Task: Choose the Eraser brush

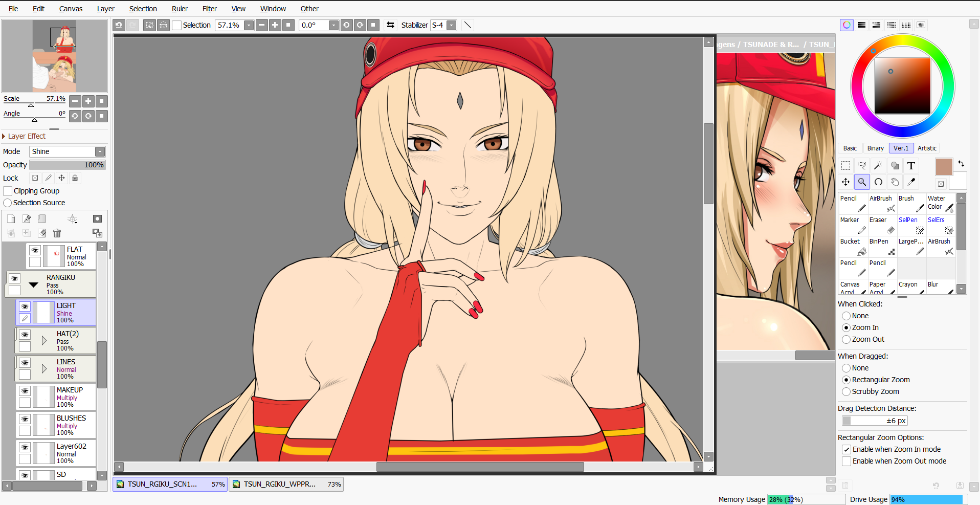Action: click(x=882, y=225)
